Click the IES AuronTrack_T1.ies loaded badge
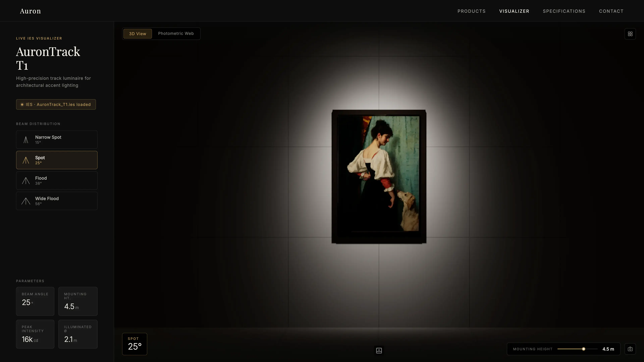Image resolution: width=644 pixels, height=362 pixels. 56,104
